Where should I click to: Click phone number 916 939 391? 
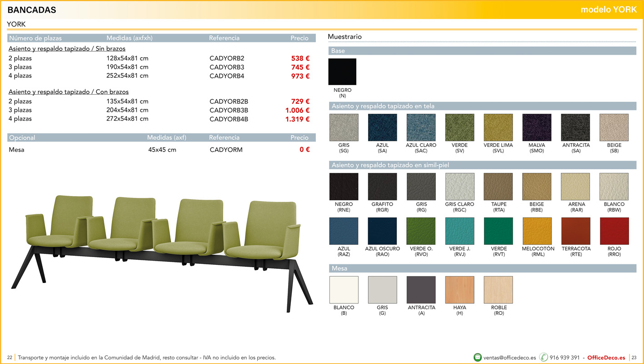[x=564, y=358]
